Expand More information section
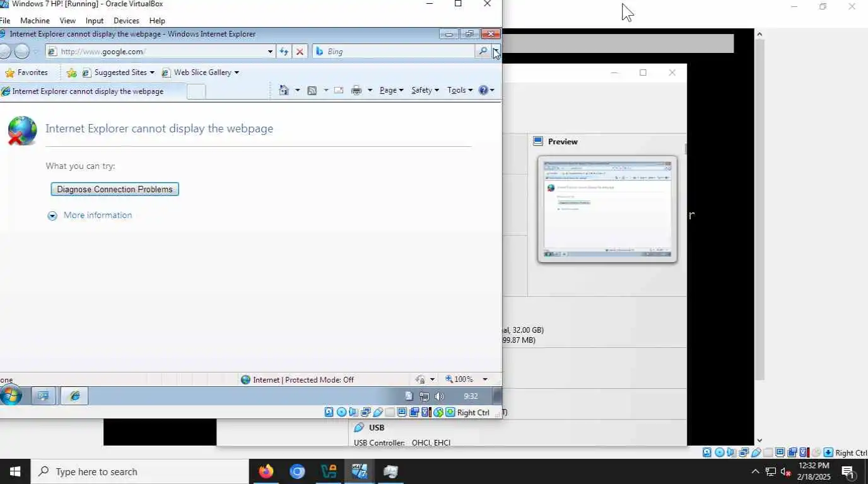Screen dimensions: 868x484 [x=90, y=215]
